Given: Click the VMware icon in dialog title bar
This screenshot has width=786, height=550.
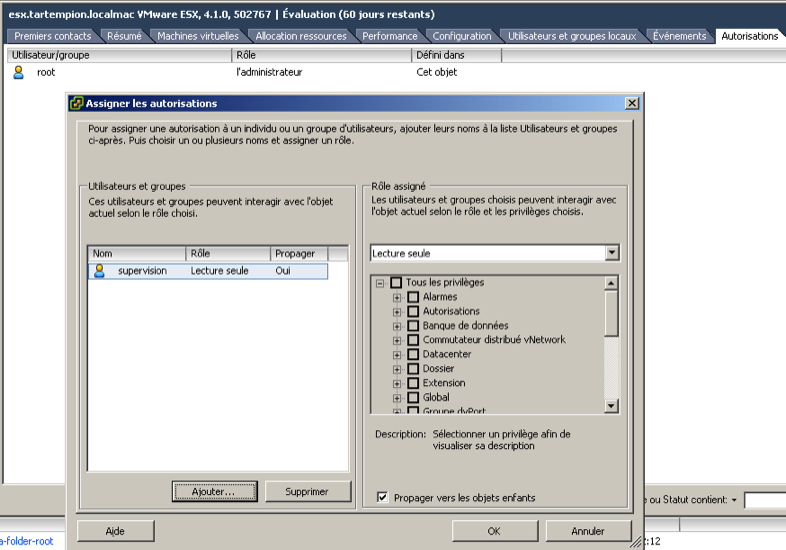Looking at the screenshot, I should click(x=76, y=103).
